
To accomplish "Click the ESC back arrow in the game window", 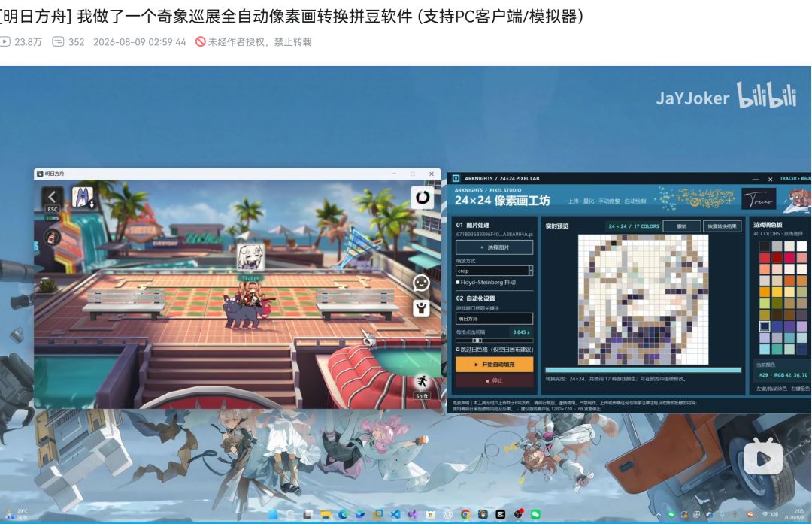I will [52, 197].
